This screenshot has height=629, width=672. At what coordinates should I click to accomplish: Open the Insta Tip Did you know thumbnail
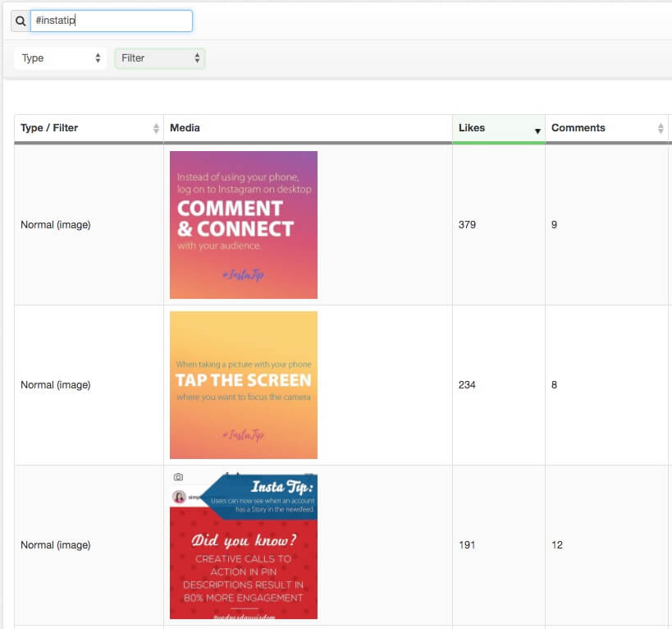click(x=244, y=545)
